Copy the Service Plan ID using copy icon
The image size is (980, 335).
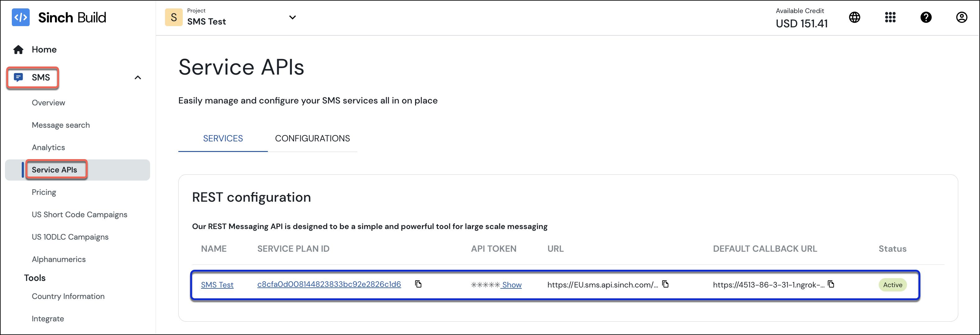(x=419, y=284)
